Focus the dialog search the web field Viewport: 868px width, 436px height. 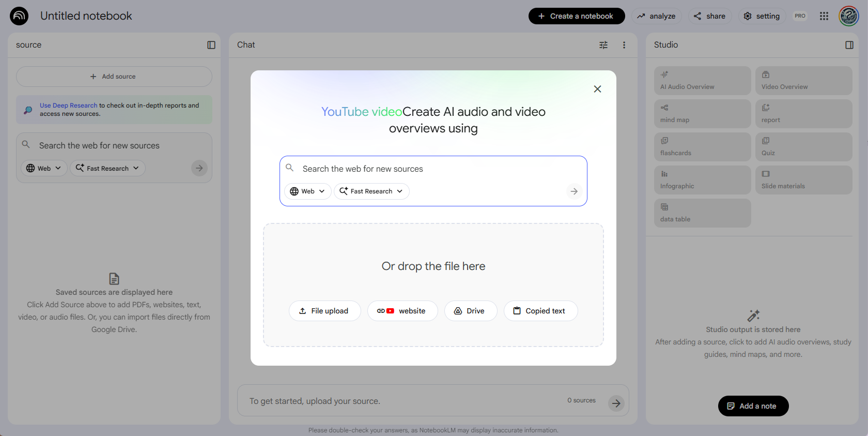[x=433, y=169]
